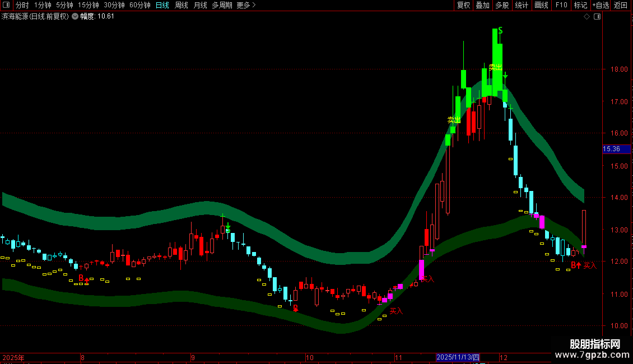The width and height of the screenshot is (633, 364).
Task: Click the 标记 mark button
Action: coord(580,5)
